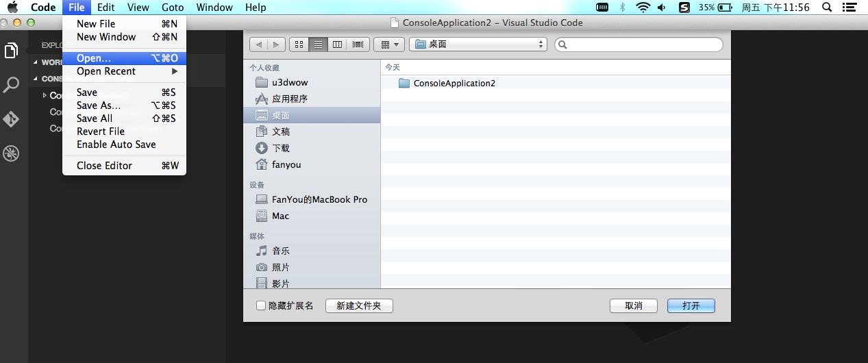
Task: Click the Wi-Fi status icon
Action: (643, 8)
